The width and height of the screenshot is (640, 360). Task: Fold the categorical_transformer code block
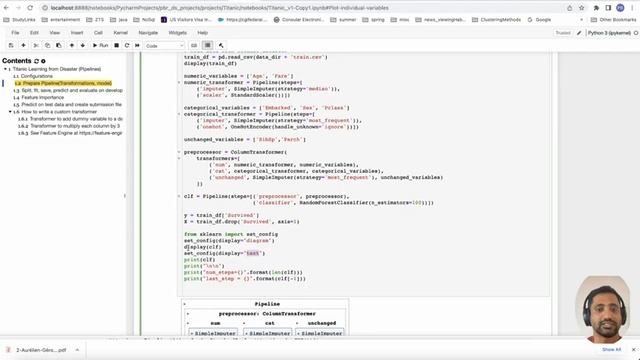pyautogui.click(x=179, y=114)
